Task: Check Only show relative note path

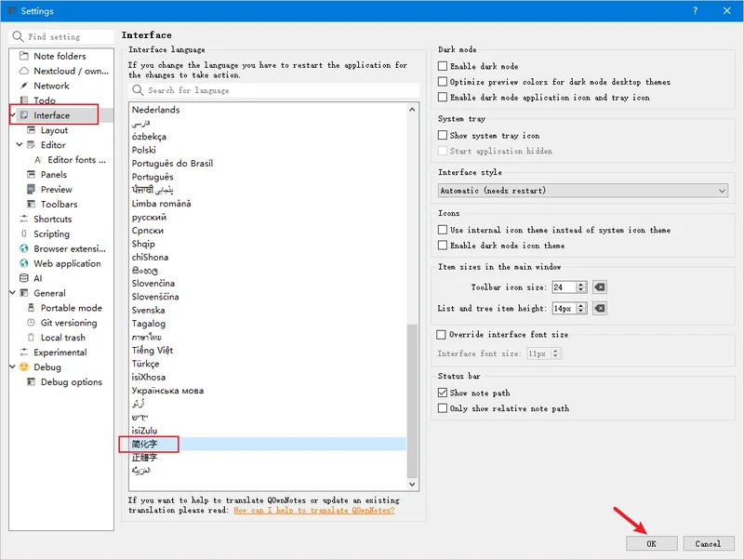Action: (x=443, y=408)
